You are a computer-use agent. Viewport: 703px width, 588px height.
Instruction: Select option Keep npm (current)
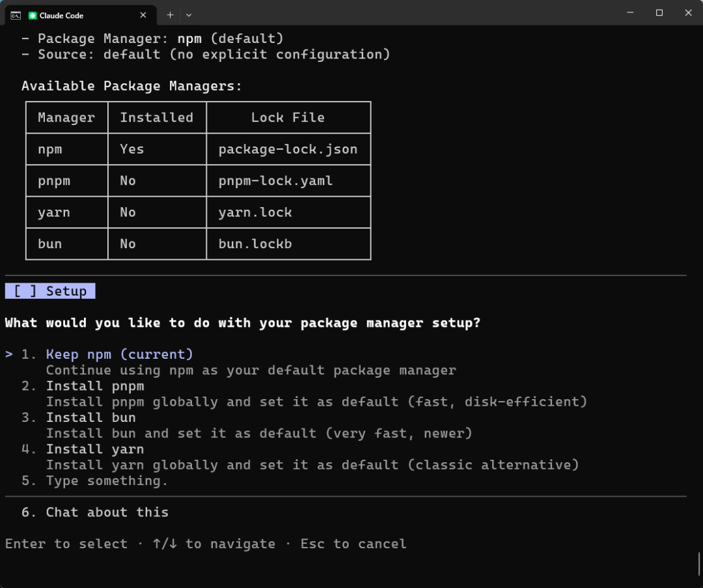click(x=120, y=354)
